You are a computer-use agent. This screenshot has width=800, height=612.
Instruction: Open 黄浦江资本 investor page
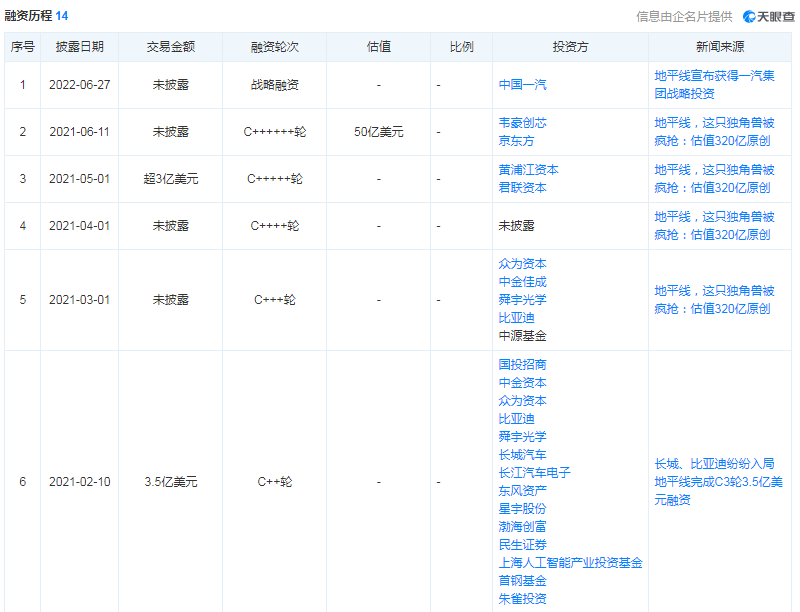tap(528, 170)
